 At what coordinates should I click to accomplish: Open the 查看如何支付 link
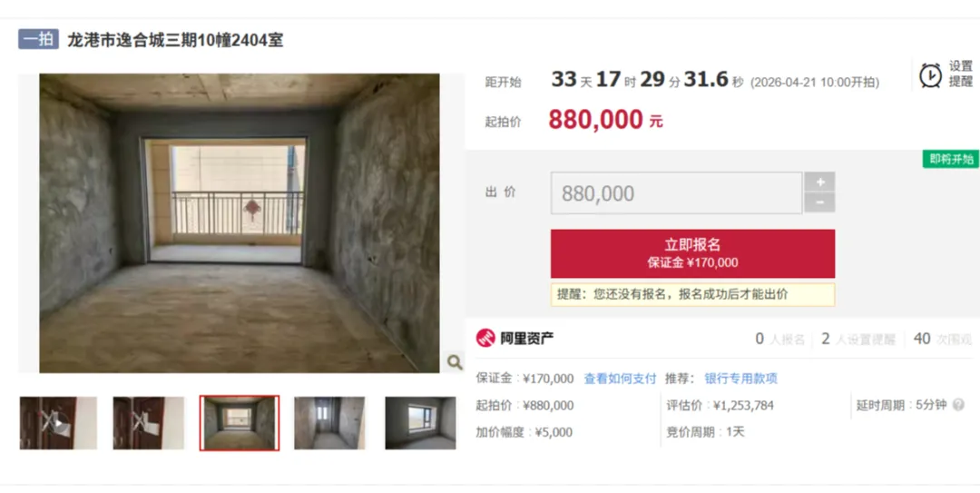point(620,379)
